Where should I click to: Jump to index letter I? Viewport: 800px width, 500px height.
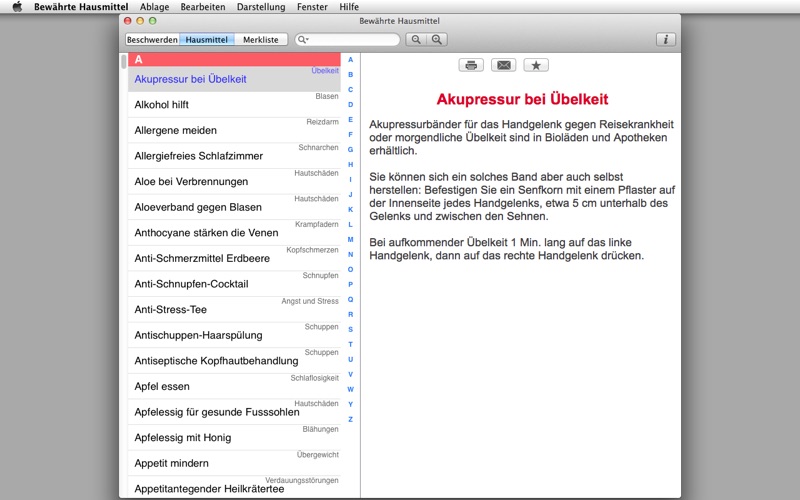tap(351, 180)
